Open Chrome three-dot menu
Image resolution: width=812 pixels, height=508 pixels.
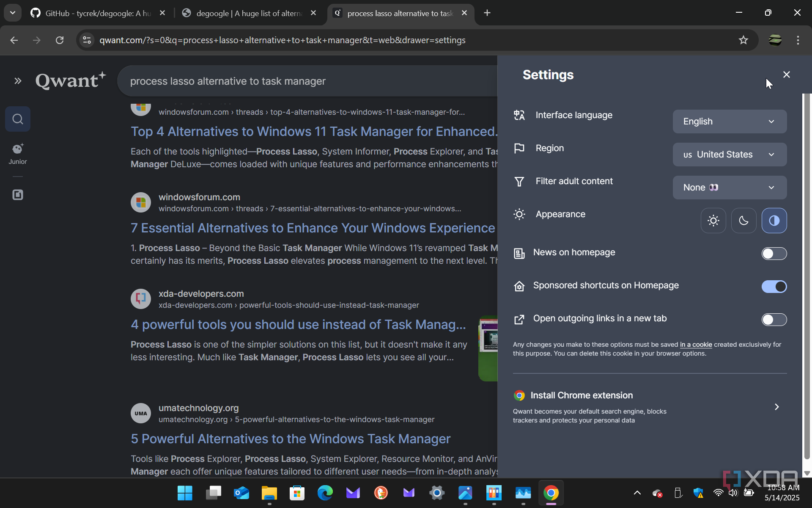(798, 40)
